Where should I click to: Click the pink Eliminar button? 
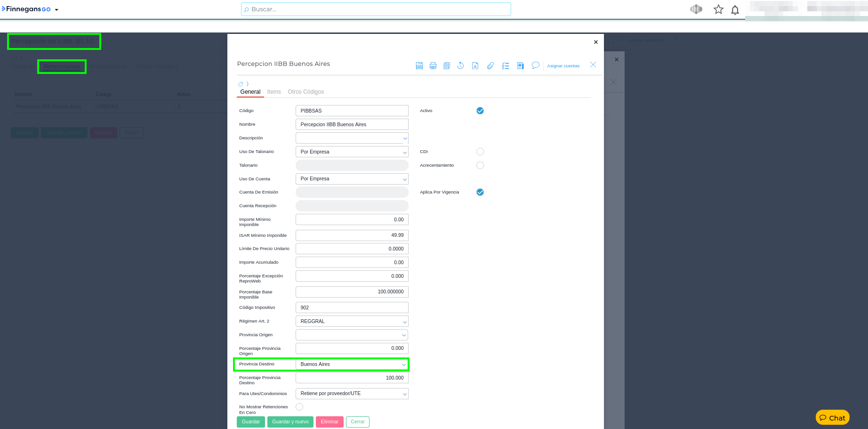[x=330, y=422]
